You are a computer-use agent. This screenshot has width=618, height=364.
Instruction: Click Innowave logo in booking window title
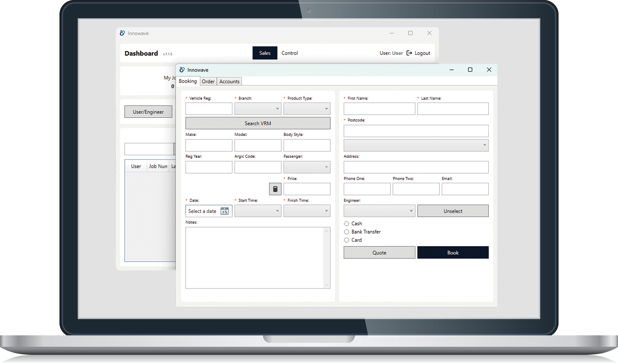tap(182, 70)
